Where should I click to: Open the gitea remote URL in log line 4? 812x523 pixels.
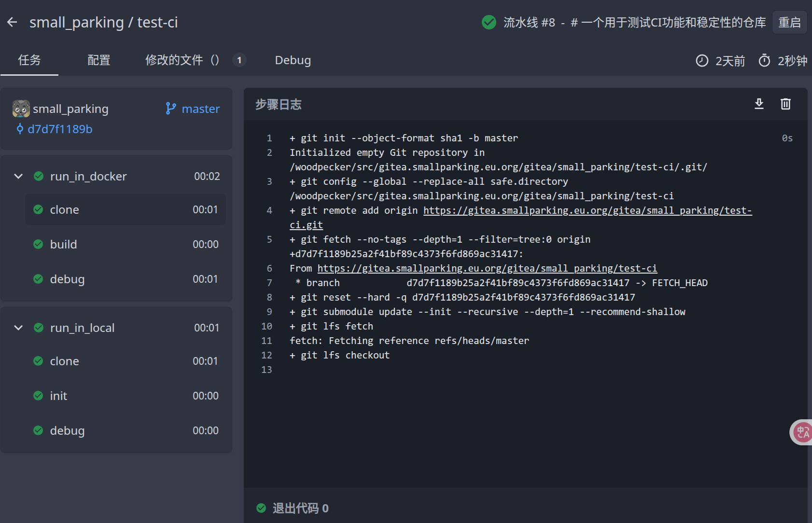587,211
